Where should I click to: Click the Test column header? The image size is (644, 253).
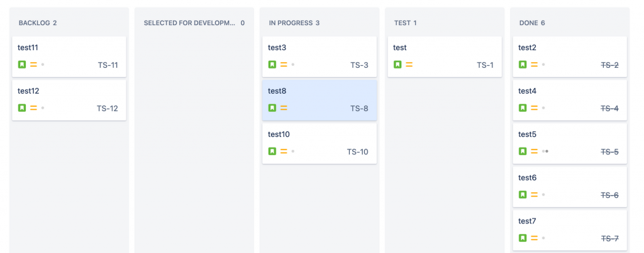405,23
